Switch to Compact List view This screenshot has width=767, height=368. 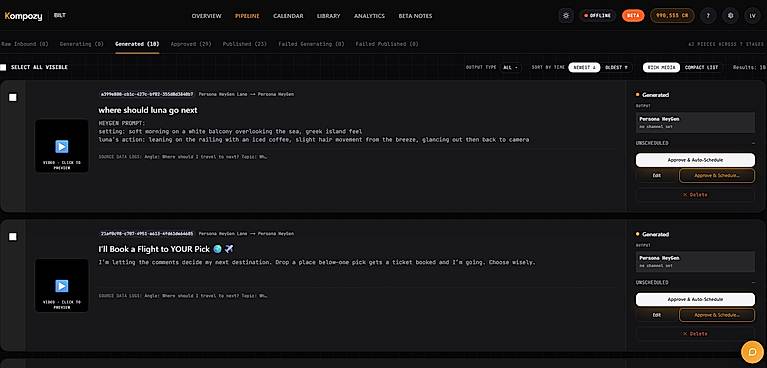[701, 68]
